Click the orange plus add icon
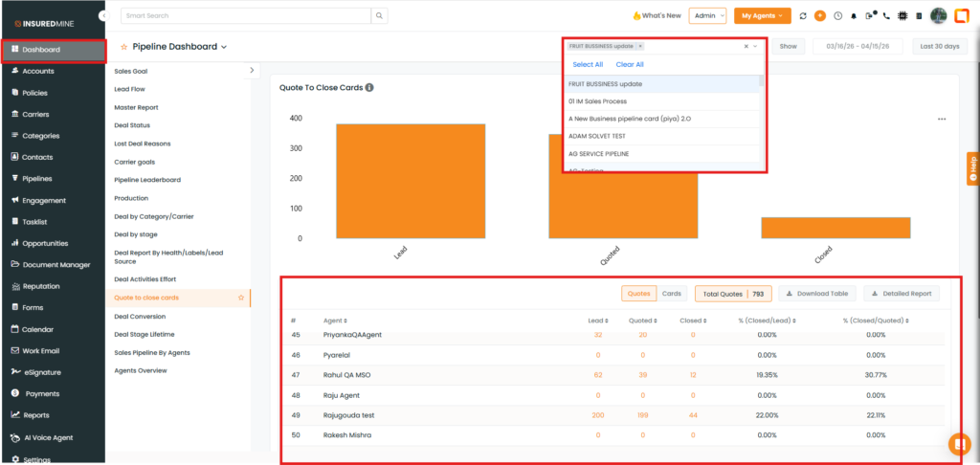The image size is (980, 465). coord(820,16)
